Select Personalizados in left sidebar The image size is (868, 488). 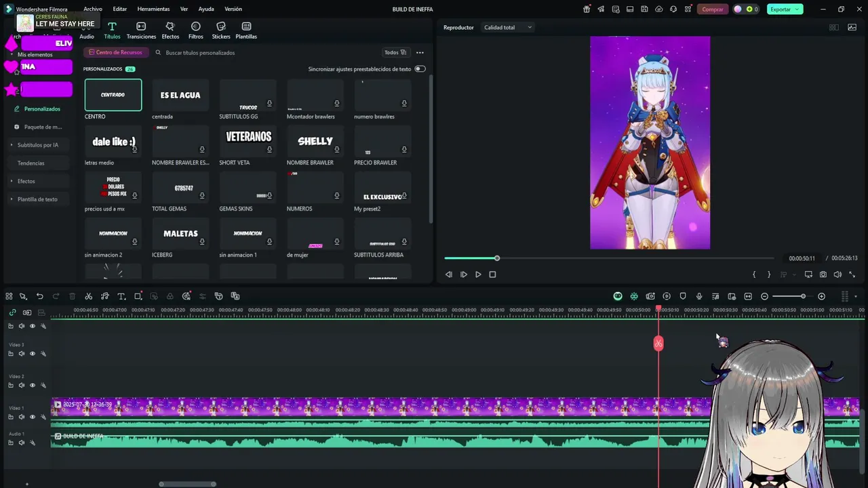42,108
